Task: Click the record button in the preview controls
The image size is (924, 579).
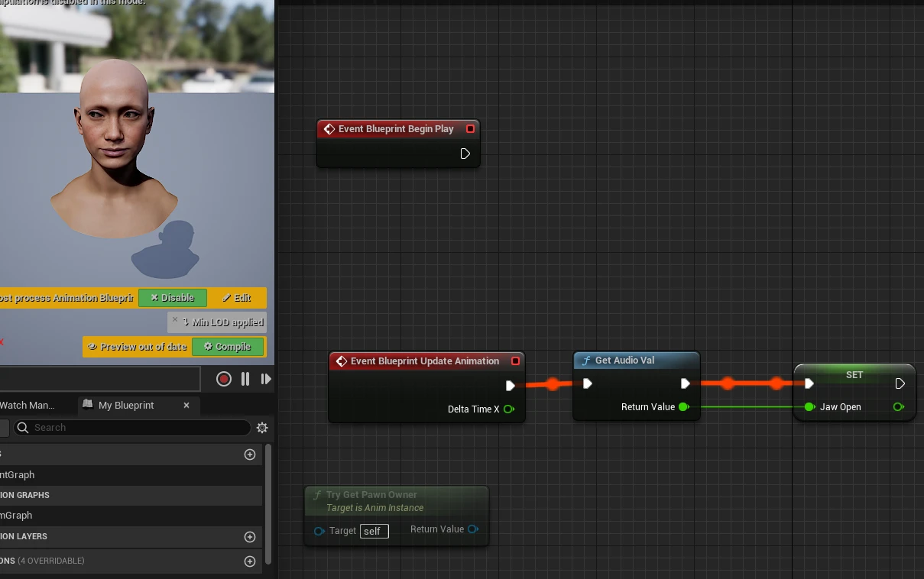Action: pyautogui.click(x=224, y=379)
